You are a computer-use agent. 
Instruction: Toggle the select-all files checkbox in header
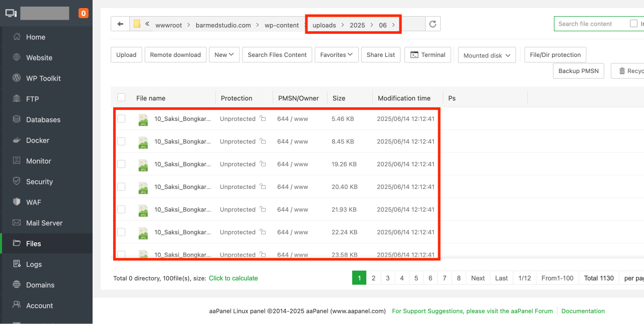(121, 98)
